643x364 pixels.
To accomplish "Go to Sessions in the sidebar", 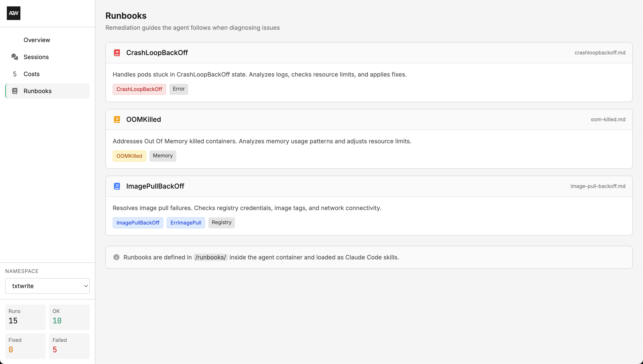I will click(x=36, y=57).
